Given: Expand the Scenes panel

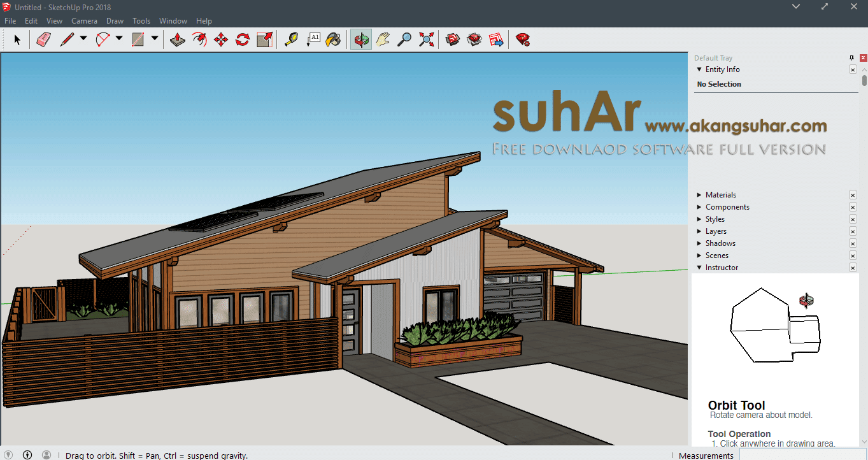Looking at the screenshot, I should coord(699,255).
